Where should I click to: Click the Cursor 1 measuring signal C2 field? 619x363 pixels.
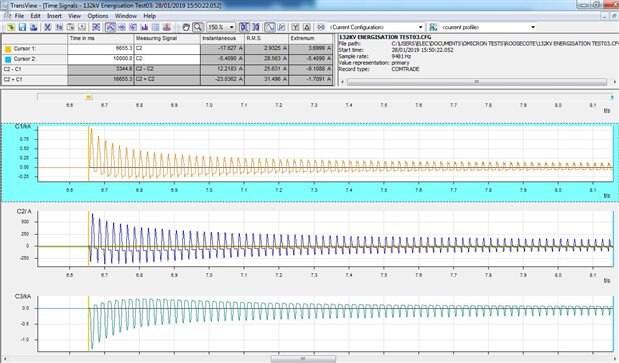pos(167,49)
